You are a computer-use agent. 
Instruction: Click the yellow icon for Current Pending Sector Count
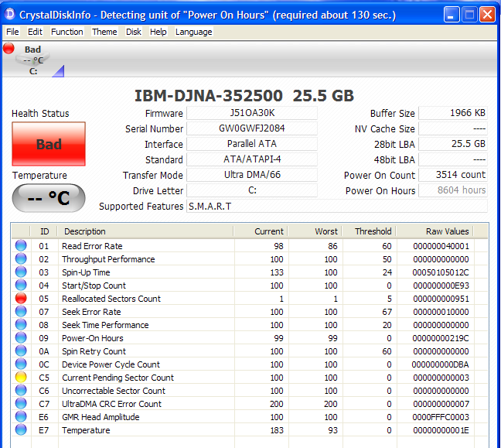click(21, 377)
